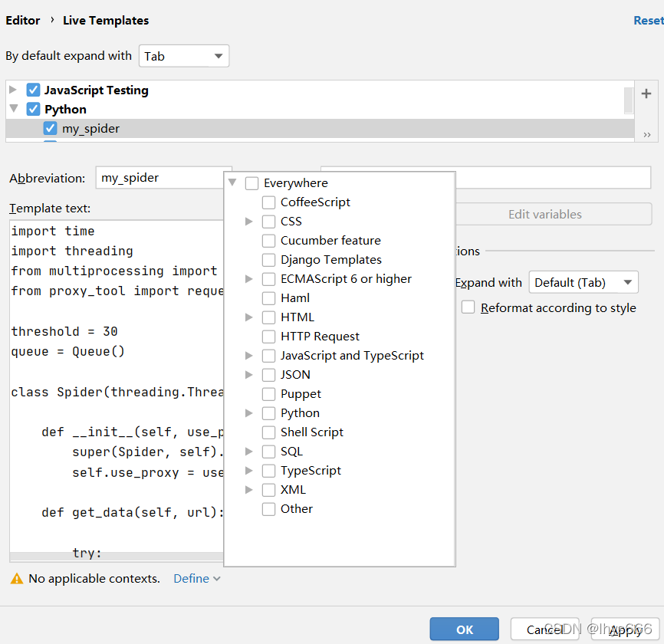The height and width of the screenshot is (644, 664).
Task: Click the Cancel button
Action: (x=544, y=629)
